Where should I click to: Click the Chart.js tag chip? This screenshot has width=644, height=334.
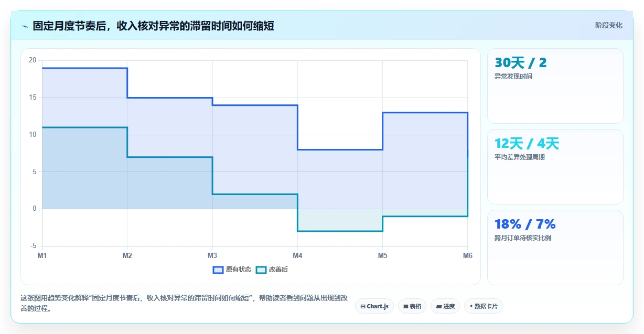374,306
